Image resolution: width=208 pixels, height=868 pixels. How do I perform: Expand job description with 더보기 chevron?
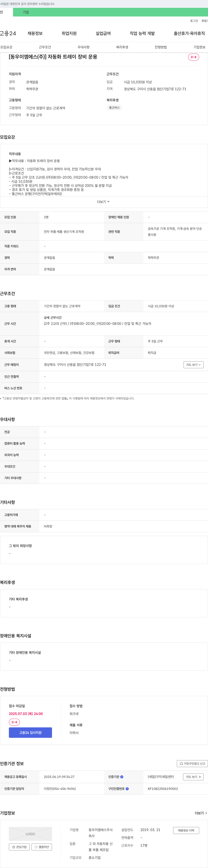coord(103,202)
